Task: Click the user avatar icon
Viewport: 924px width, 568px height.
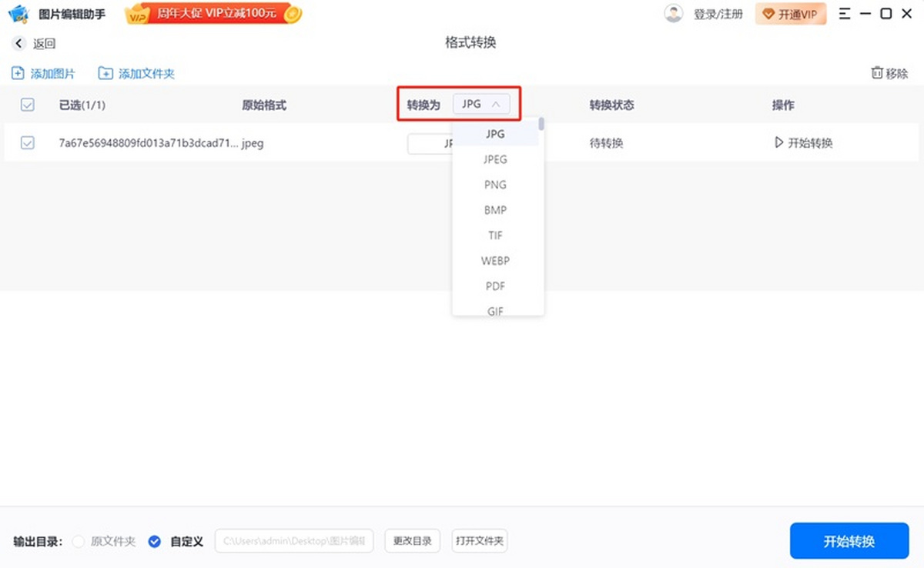Action: click(674, 14)
